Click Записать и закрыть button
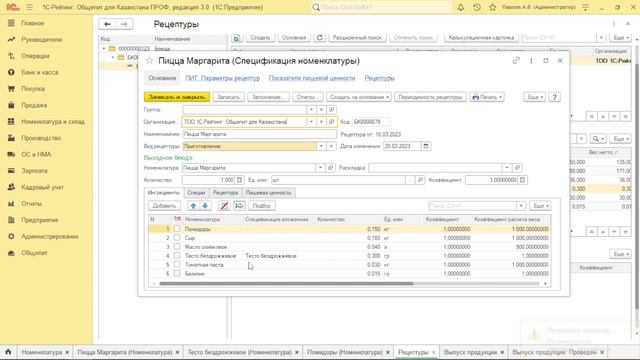This screenshot has width=640, height=360. 177,97
